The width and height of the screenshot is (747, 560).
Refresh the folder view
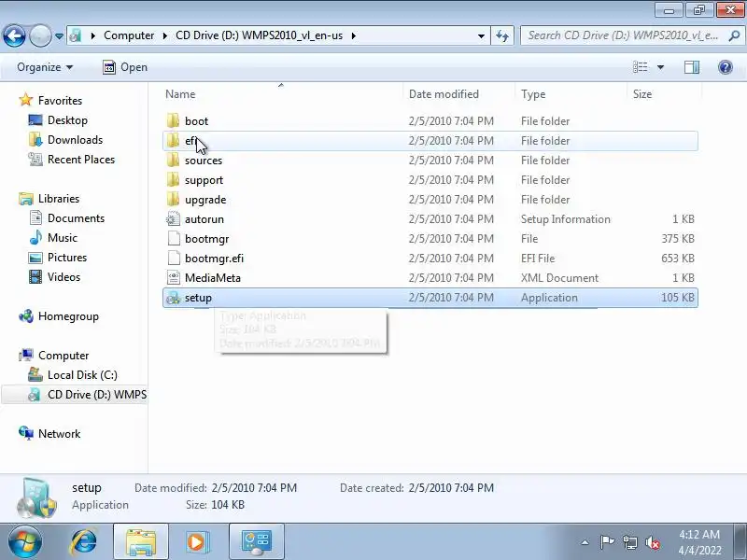coord(502,36)
